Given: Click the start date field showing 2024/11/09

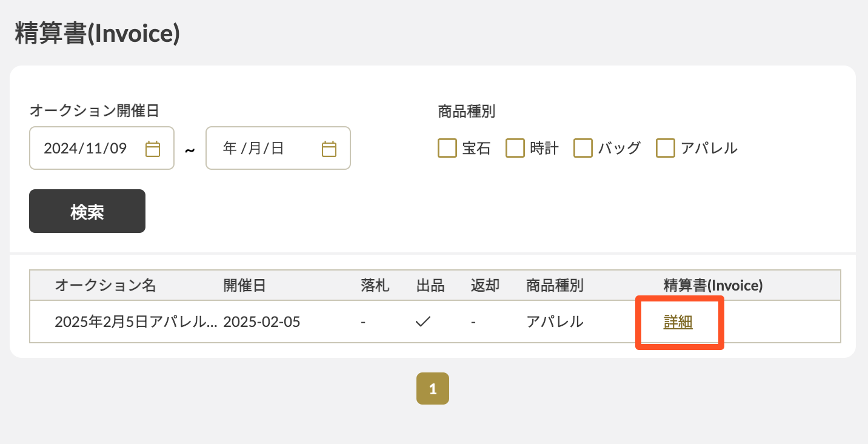Looking at the screenshot, I should pos(85,149).
